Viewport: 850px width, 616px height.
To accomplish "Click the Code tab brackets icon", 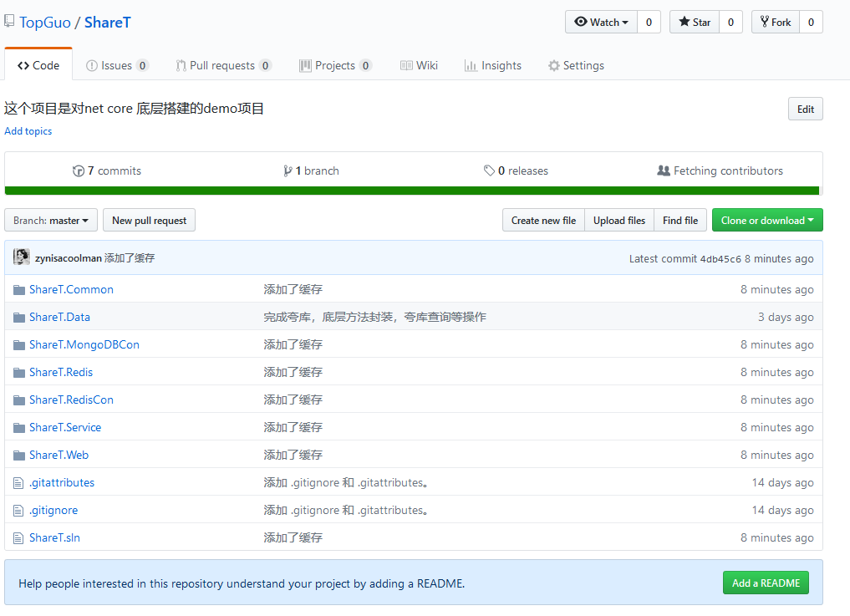I will (23, 66).
